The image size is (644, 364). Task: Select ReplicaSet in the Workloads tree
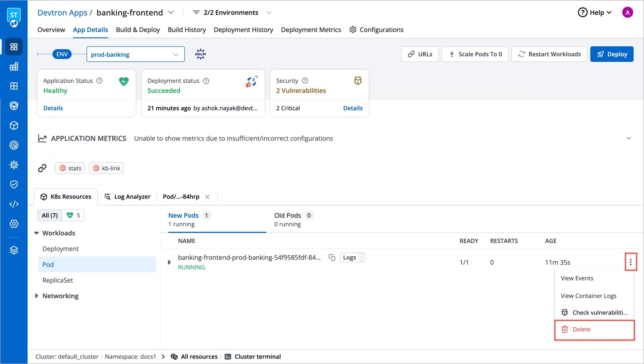point(58,280)
